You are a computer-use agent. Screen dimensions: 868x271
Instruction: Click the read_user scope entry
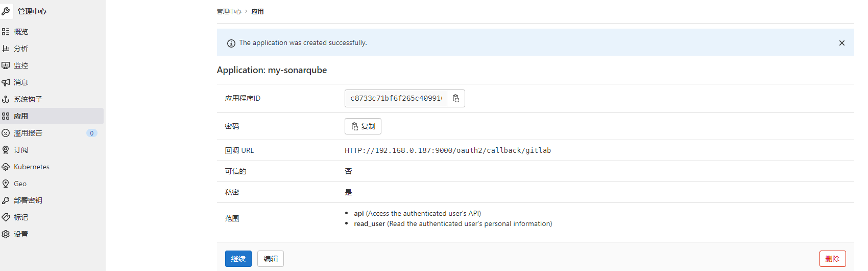pyautogui.click(x=453, y=223)
